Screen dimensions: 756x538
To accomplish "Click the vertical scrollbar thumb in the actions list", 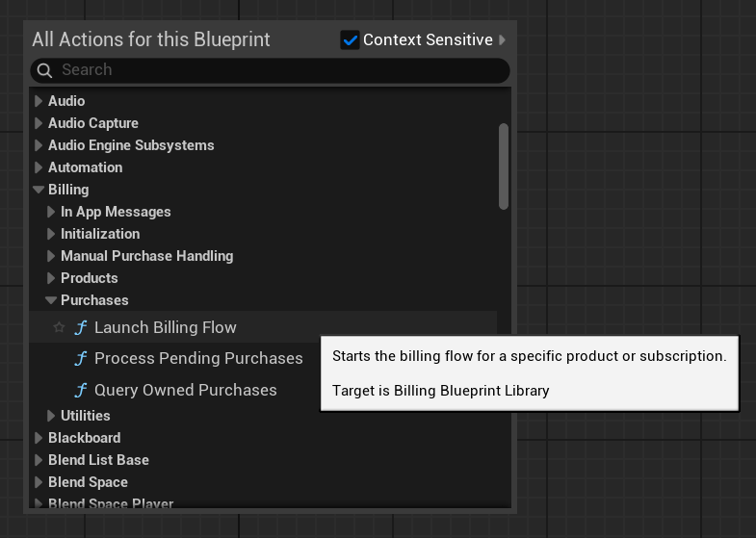I will point(504,166).
